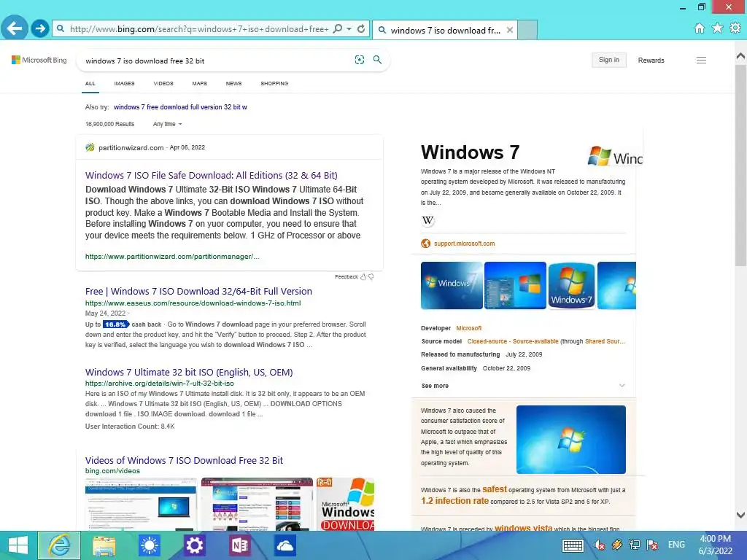Viewport: 747px width, 560px height.
Task: Switch to the NEWS tab
Action: pyautogui.click(x=234, y=83)
